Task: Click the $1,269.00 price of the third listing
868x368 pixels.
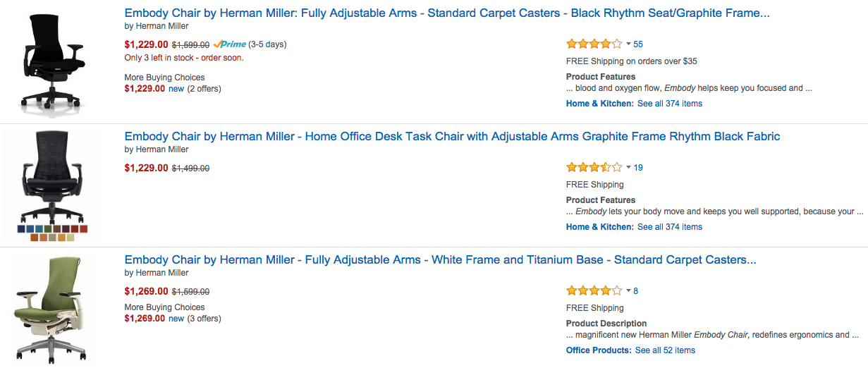Action: pos(146,291)
